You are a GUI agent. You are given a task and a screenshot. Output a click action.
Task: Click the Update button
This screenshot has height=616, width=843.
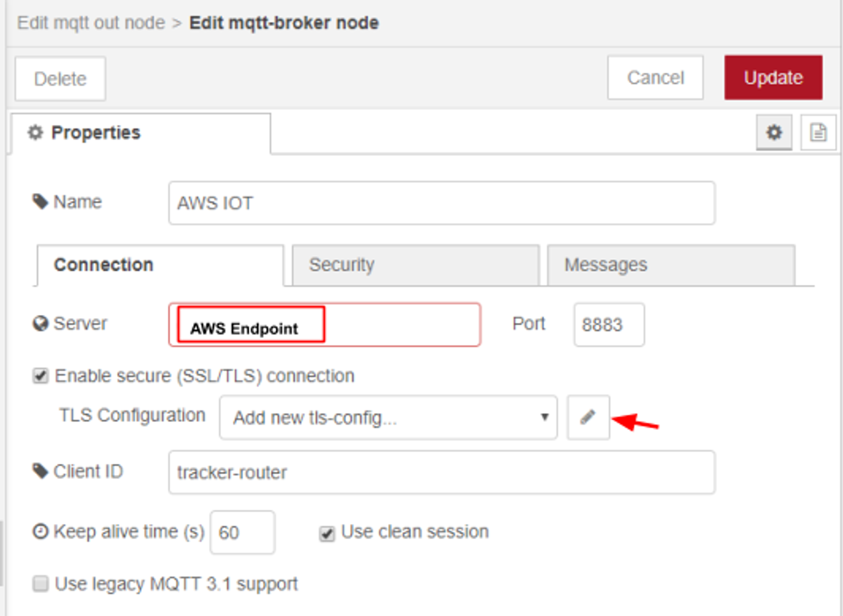pyautogui.click(x=773, y=77)
